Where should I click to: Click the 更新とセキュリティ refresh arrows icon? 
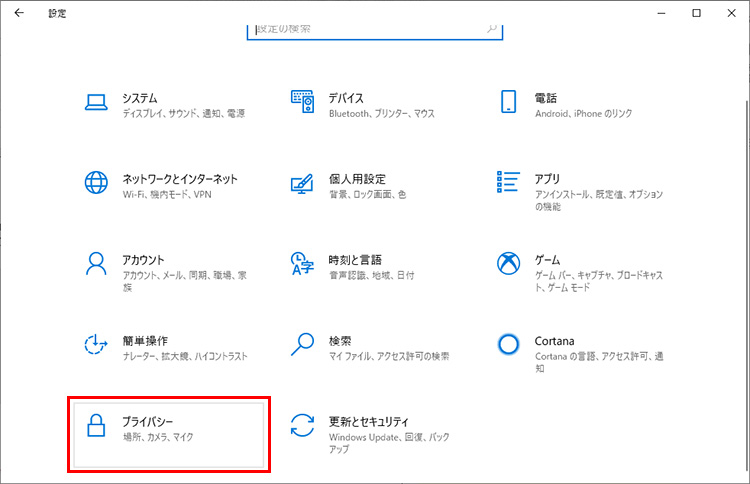point(303,427)
